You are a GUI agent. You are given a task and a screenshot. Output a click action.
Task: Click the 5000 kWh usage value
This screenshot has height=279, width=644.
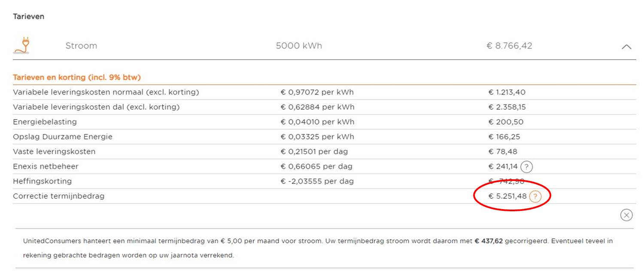[299, 46]
